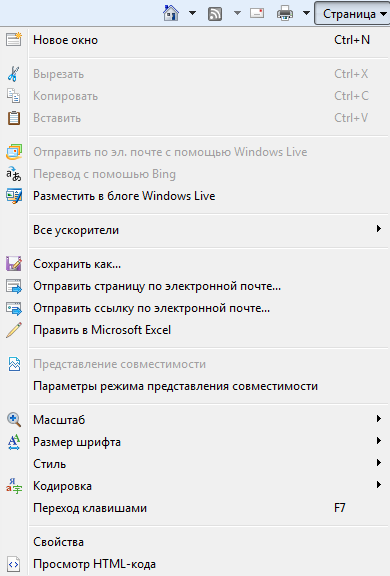Click the Read Mail envelope icon
The image size is (390, 576).
(257, 14)
